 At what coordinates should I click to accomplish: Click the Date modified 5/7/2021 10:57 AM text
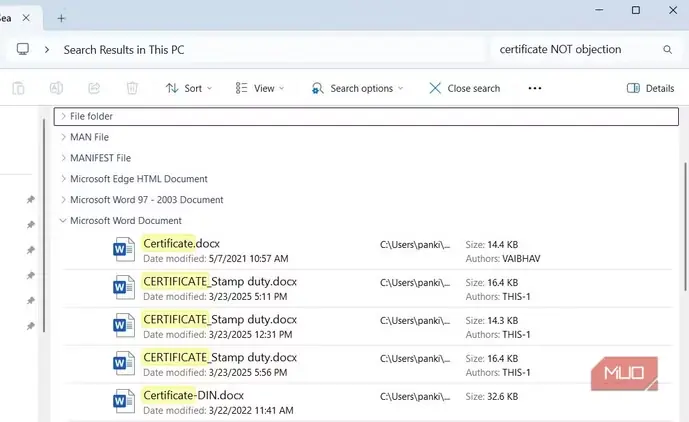click(216, 258)
